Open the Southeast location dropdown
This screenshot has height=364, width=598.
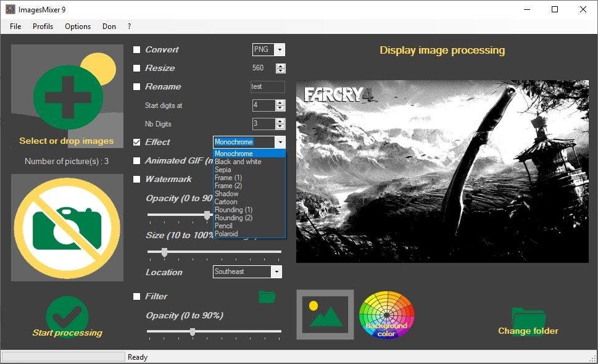click(x=277, y=271)
